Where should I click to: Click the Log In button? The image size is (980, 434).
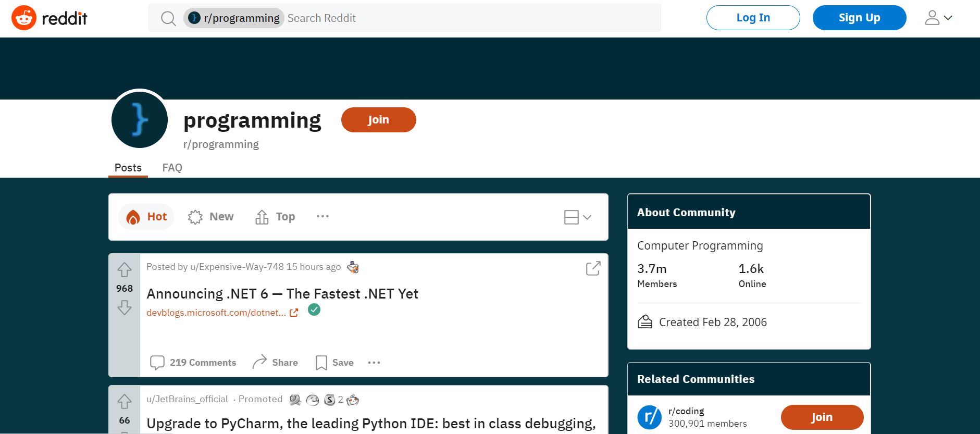(753, 18)
